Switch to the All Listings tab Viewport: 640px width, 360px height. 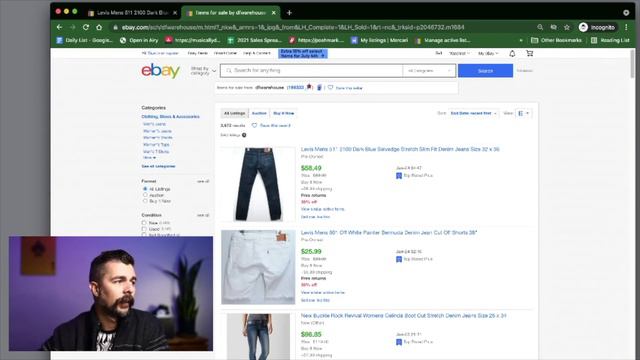(235, 113)
